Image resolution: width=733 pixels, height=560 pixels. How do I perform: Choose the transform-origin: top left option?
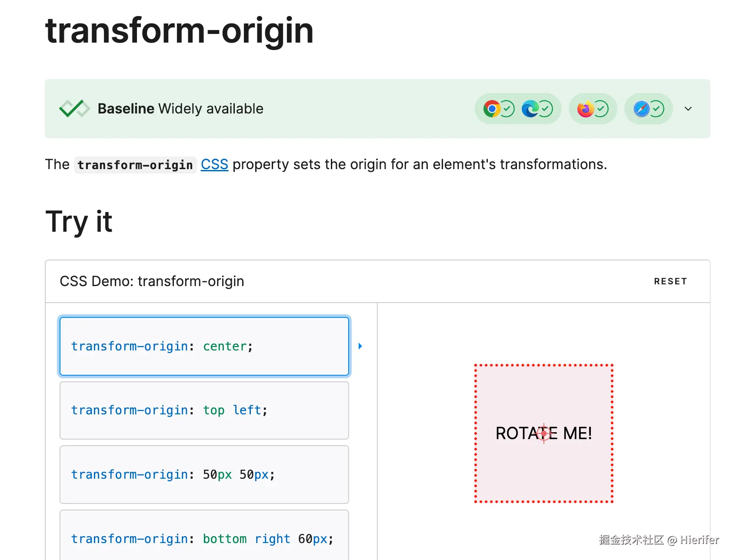(x=204, y=410)
